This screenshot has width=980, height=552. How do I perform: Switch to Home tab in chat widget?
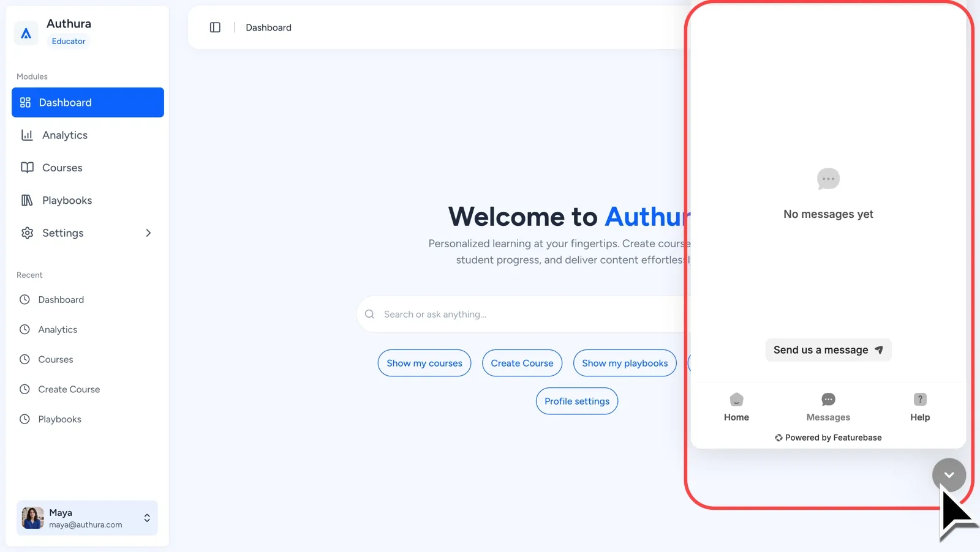point(736,408)
